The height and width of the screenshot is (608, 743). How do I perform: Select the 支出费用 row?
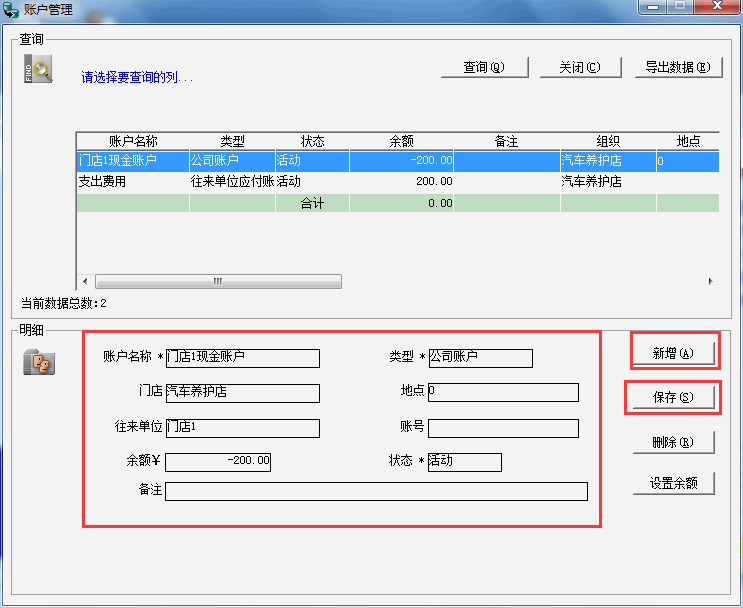(x=398, y=181)
